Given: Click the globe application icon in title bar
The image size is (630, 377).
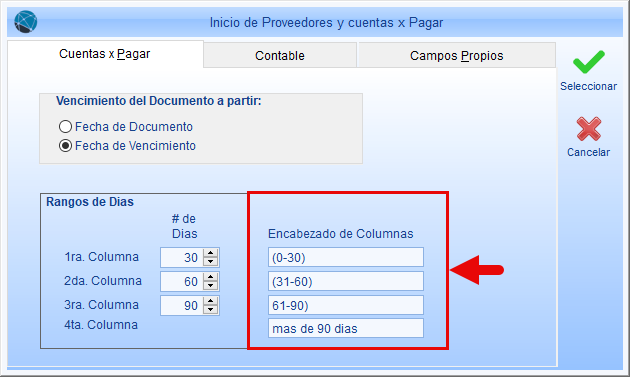Looking at the screenshot, I should point(26,22).
